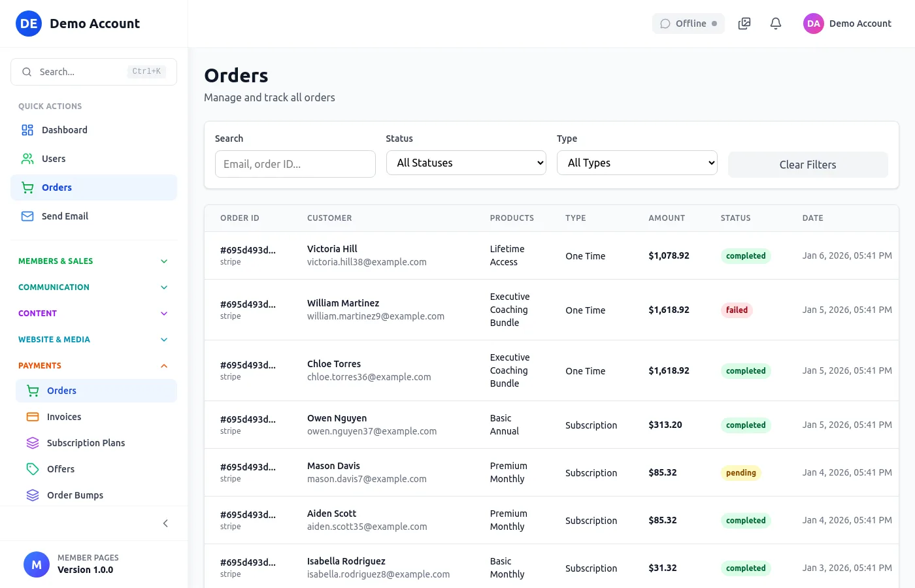Open the Offers page
The image size is (915, 588).
point(96,469)
